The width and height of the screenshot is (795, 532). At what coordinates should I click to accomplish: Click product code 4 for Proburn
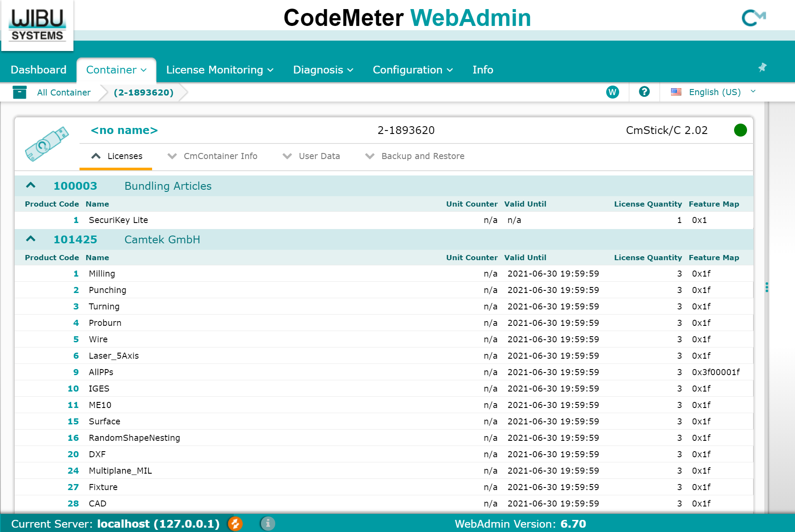click(x=76, y=323)
